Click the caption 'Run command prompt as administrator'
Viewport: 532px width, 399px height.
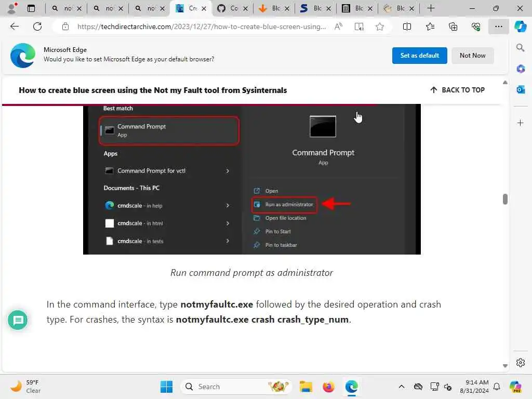251,272
